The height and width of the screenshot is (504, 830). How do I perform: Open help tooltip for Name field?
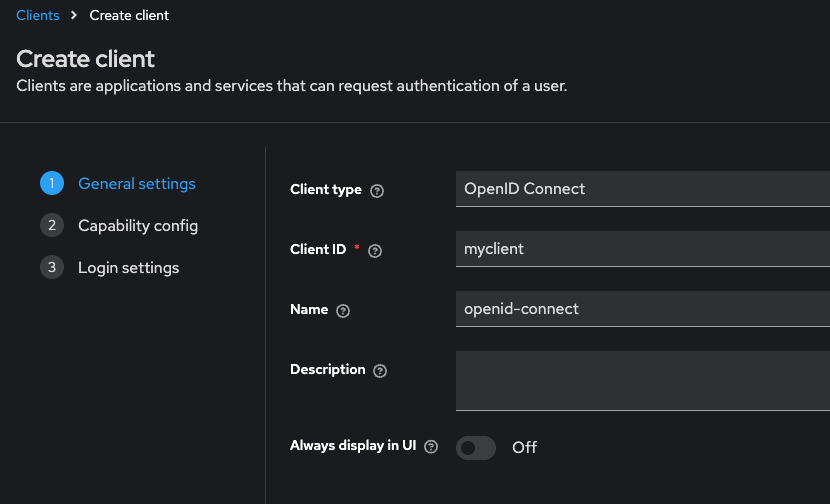[x=343, y=311]
